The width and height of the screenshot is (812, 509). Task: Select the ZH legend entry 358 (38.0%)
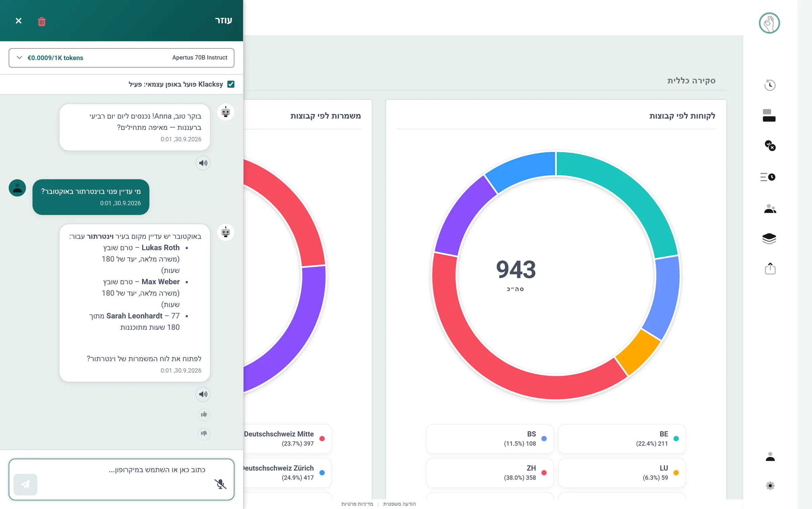tap(490, 473)
